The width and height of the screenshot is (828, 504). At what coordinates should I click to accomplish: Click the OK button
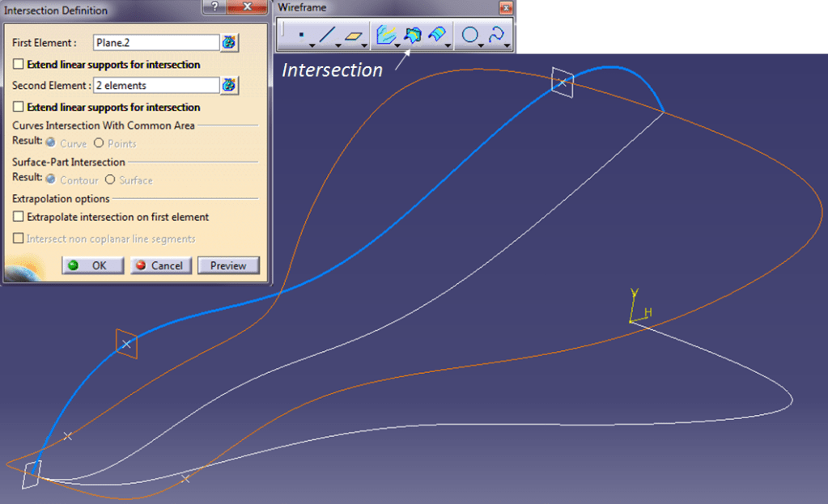tap(92, 265)
